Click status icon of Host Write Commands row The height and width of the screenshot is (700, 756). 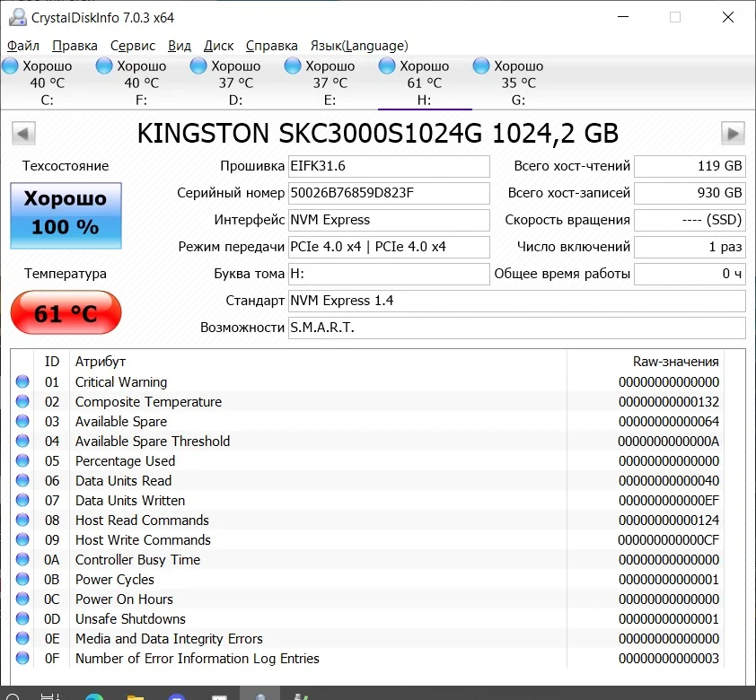[x=22, y=539]
